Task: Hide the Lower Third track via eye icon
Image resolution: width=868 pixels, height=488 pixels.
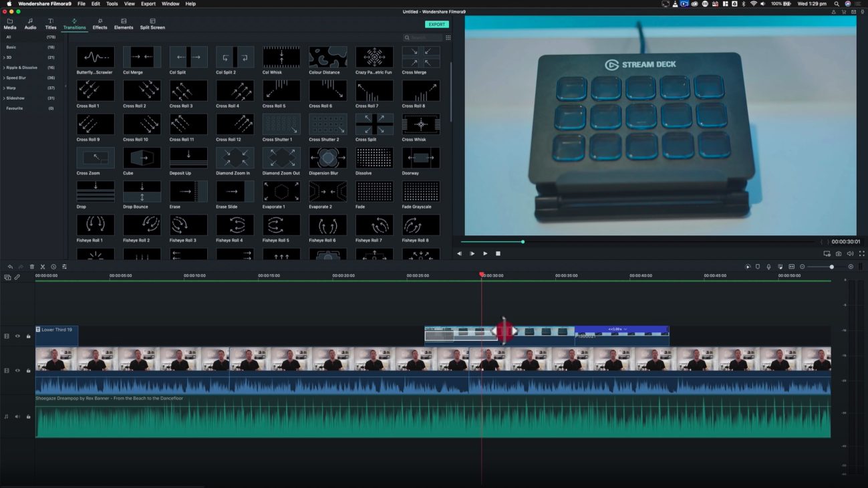Action: pyautogui.click(x=17, y=336)
